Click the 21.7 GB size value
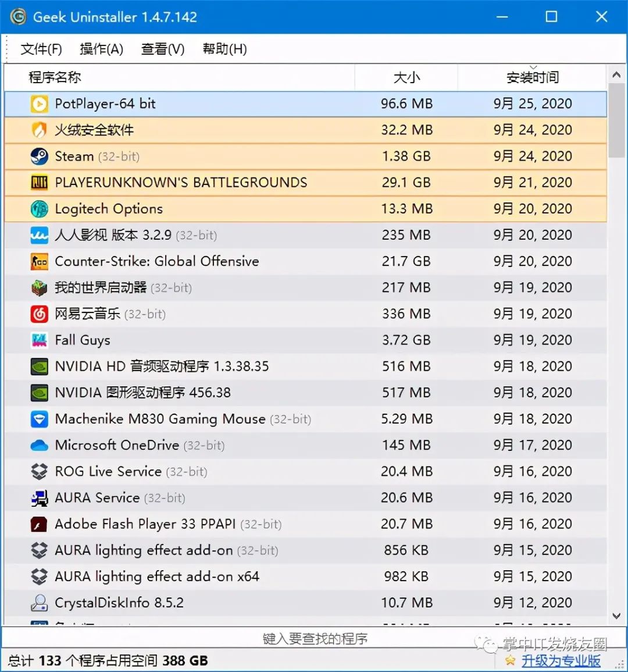The height and width of the screenshot is (672, 628). (406, 261)
